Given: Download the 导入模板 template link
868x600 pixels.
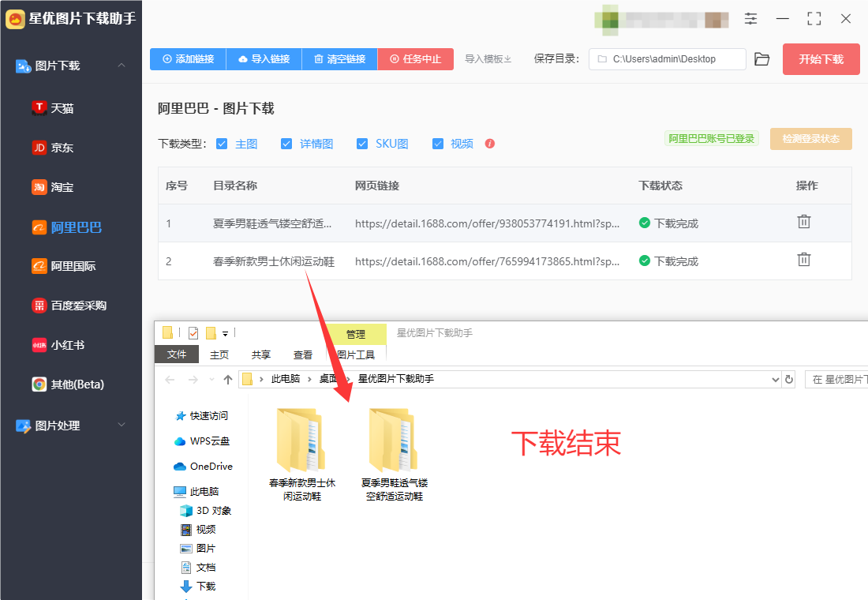Looking at the screenshot, I should (x=488, y=59).
